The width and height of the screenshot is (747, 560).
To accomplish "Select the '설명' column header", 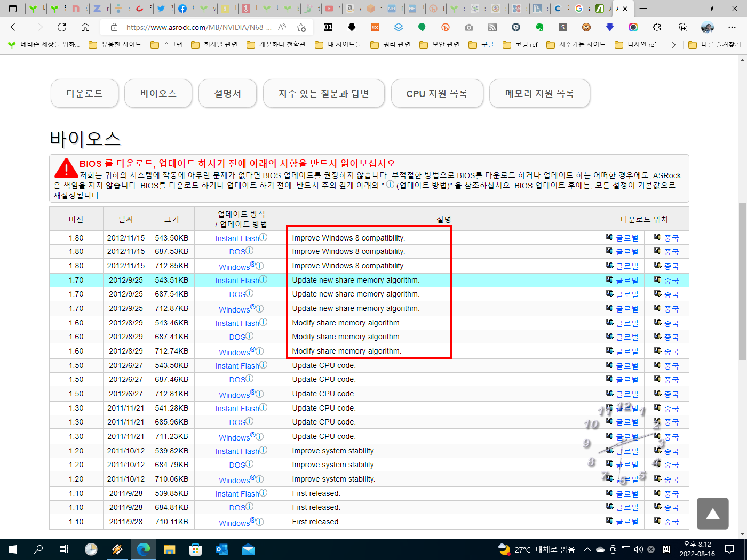I will (x=444, y=219).
